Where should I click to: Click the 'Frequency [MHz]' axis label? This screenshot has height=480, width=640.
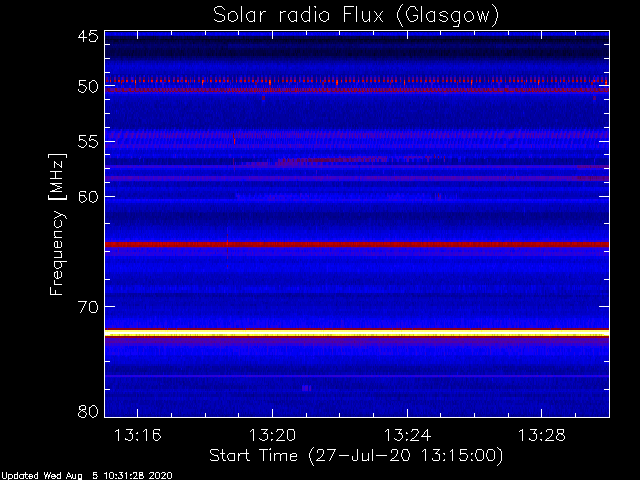[x=57, y=224]
